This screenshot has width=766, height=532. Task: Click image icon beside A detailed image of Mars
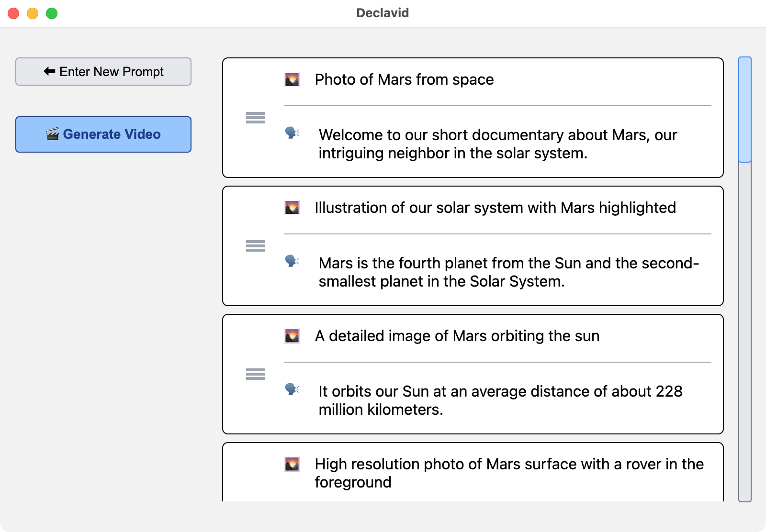point(292,336)
